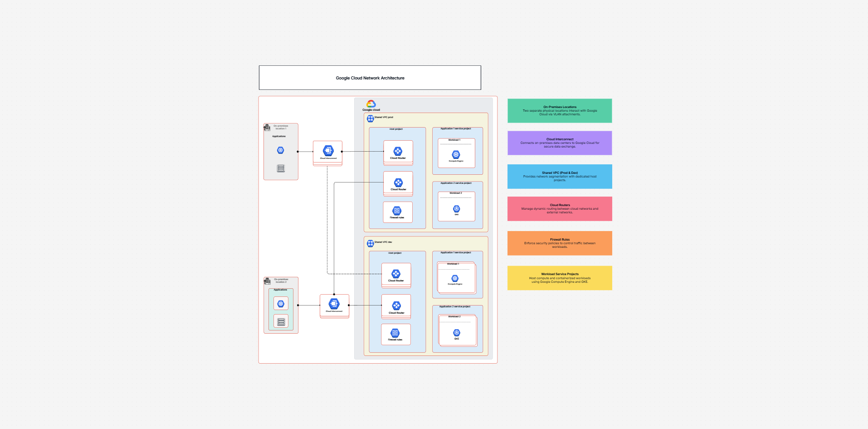868x429 pixels.
Task: Click the 'Host project' label in Shared VPC prod
Action: point(396,129)
